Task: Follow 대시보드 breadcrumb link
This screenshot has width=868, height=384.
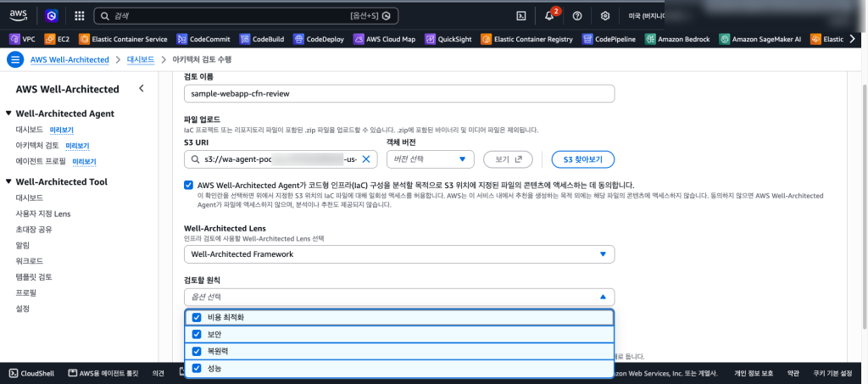Action: (x=141, y=59)
